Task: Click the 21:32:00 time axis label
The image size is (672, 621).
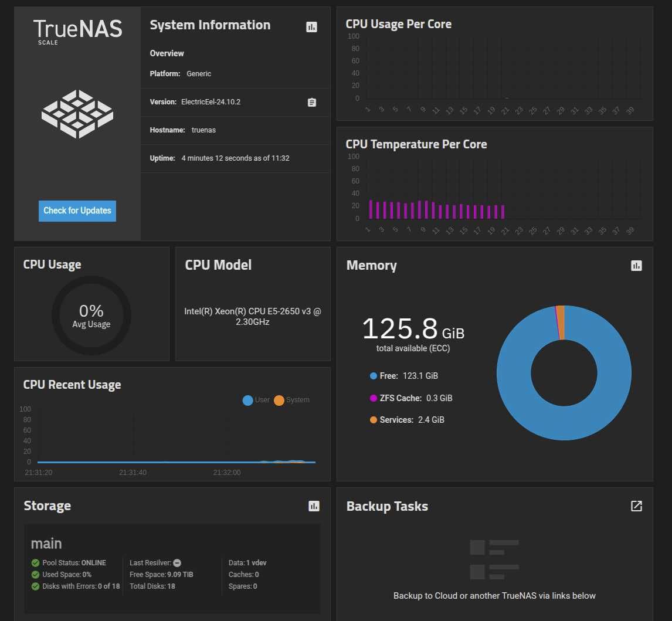Action: [227, 472]
